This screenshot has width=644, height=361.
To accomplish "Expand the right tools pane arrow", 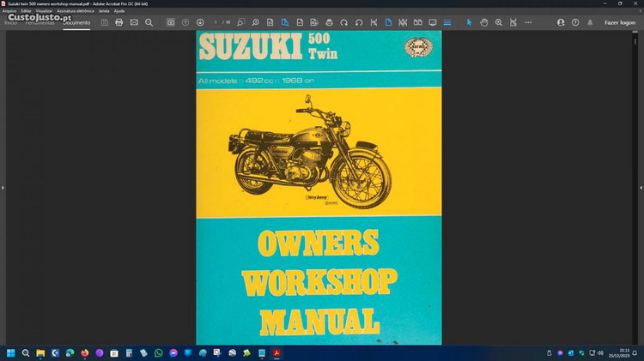I will 640,187.
